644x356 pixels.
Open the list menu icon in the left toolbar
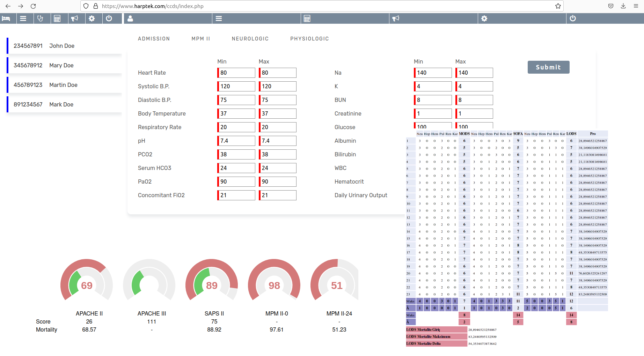coord(23,18)
